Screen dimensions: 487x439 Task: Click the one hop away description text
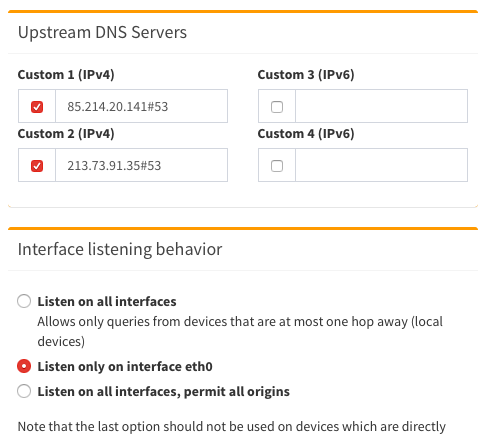coord(240,331)
